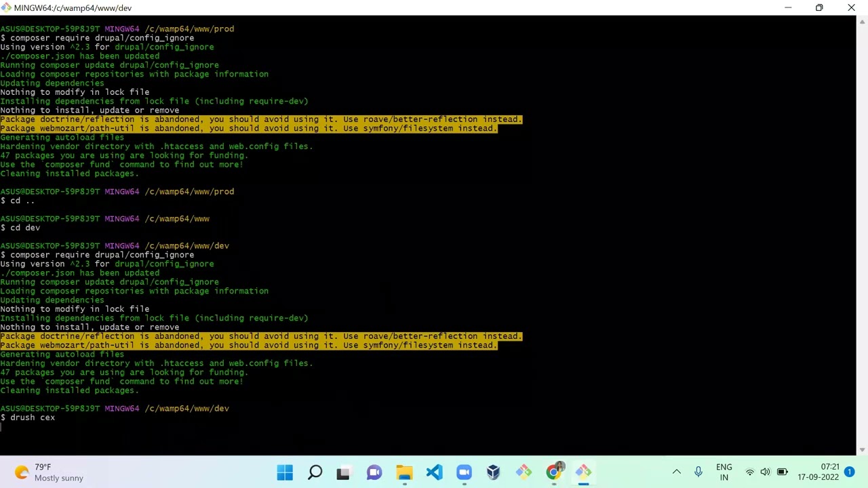Click the terminal vertical scrollbar track
This screenshot has width=868, height=488.
(863, 235)
